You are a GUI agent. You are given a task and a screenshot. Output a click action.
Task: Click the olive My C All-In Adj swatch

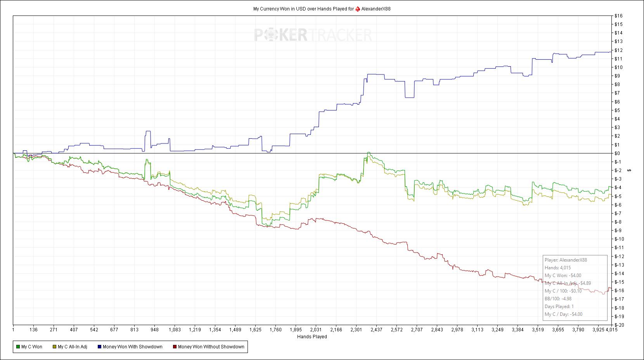(54, 347)
